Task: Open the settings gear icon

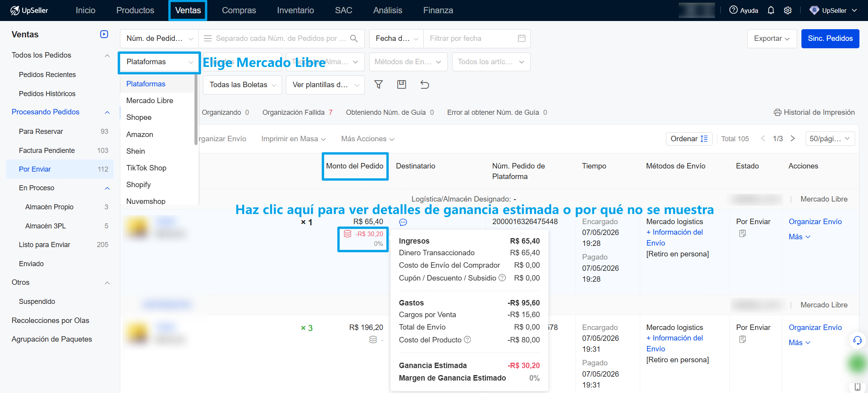Action: click(788, 11)
